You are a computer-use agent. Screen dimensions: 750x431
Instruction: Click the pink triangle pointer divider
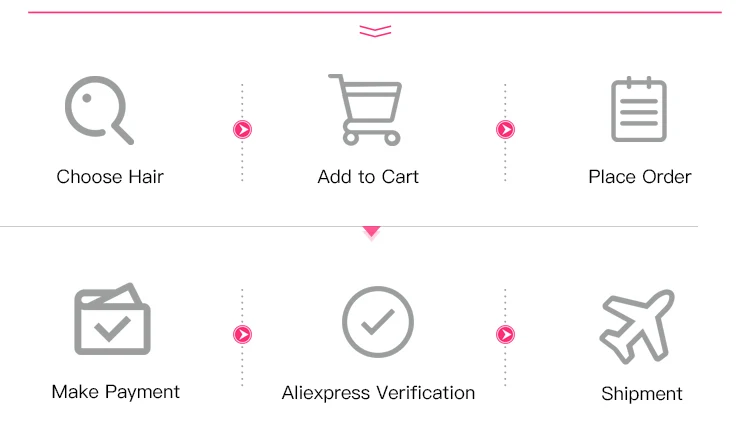(372, 232)
